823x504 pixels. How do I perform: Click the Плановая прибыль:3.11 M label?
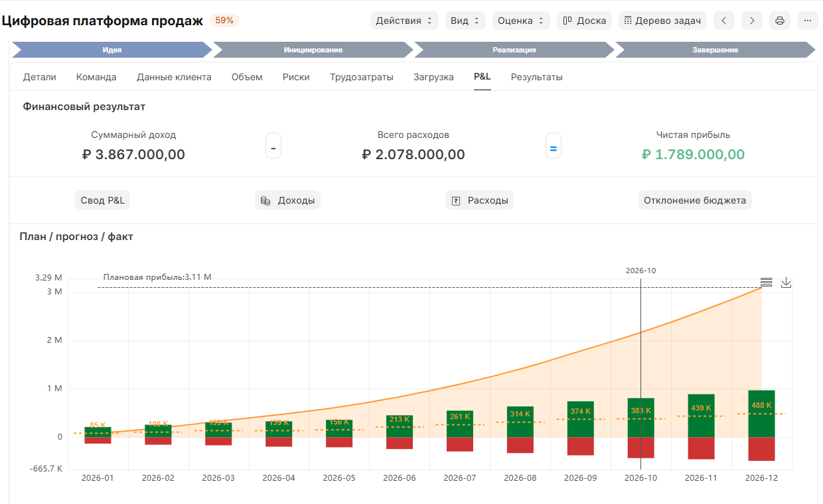pos(157,277)
